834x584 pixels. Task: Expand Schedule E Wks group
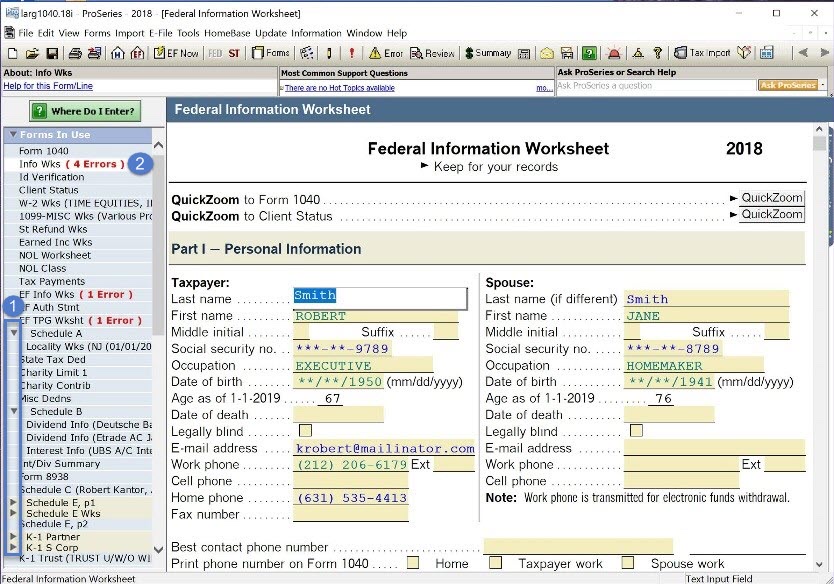click(x=13, y=513)
